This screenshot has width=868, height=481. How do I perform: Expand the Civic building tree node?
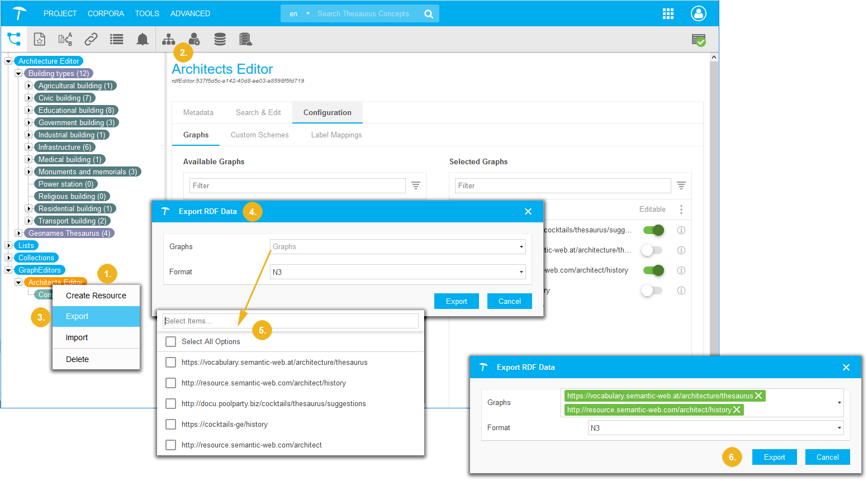[x=29, y=98]
